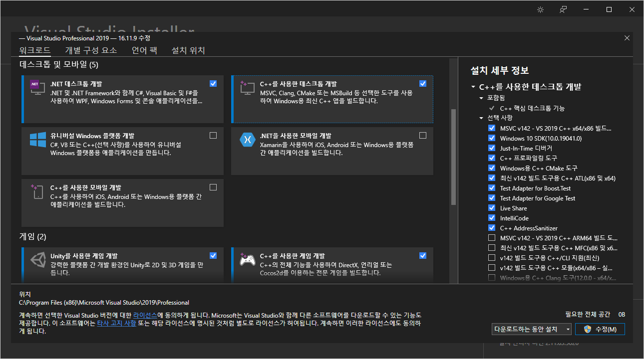Check v142 C++ MFC(x86 및 x64) option

pyautogui.click(x=492, y=248)
